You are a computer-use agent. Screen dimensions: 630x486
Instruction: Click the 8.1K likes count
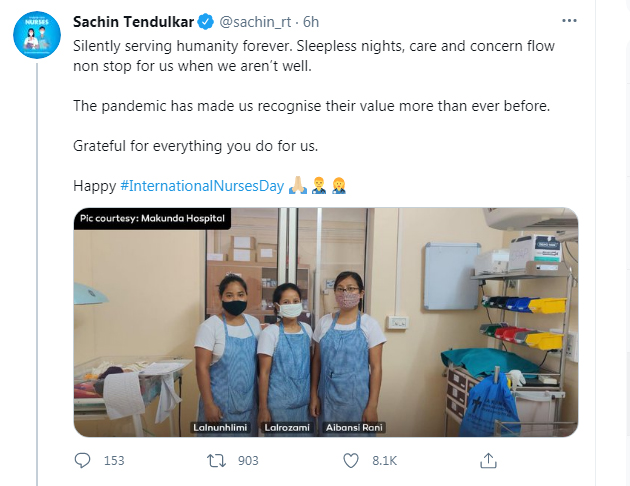tap(385, 461)
